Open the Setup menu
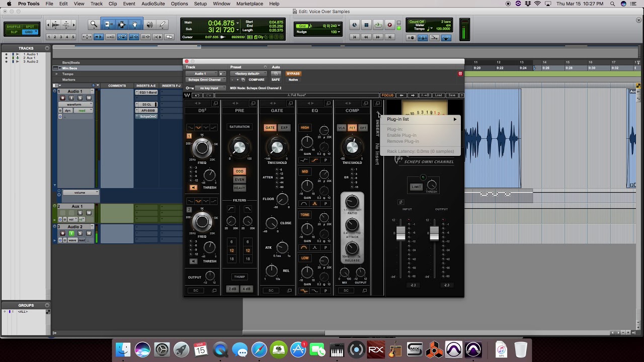 click(200, 4)
